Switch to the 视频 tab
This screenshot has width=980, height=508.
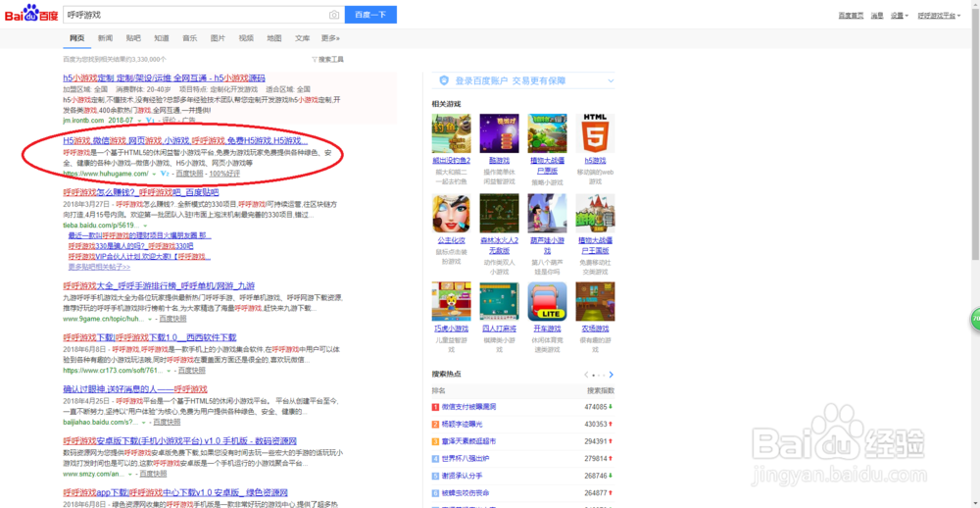(246, 38)
